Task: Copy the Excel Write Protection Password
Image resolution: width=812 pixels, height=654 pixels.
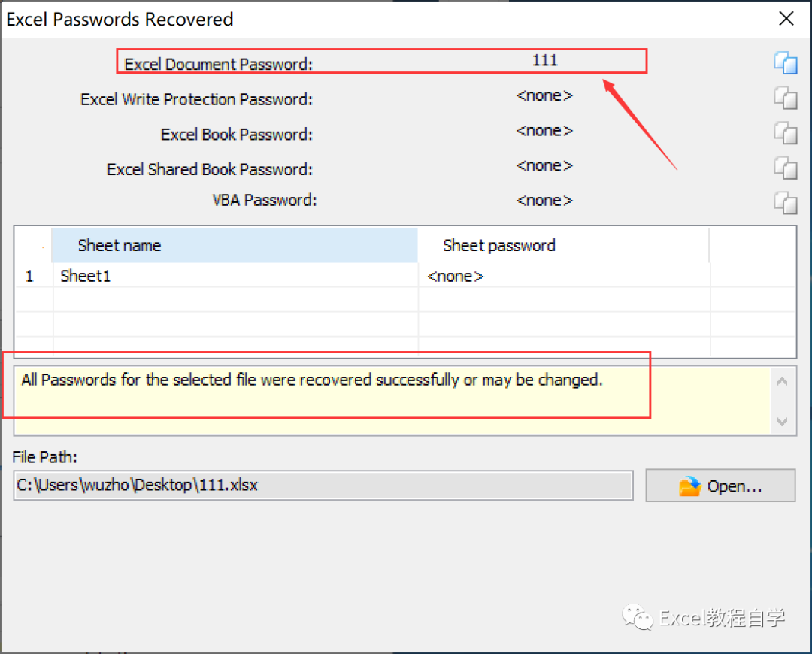Action: pyautogui.click(x=786, y=98)
